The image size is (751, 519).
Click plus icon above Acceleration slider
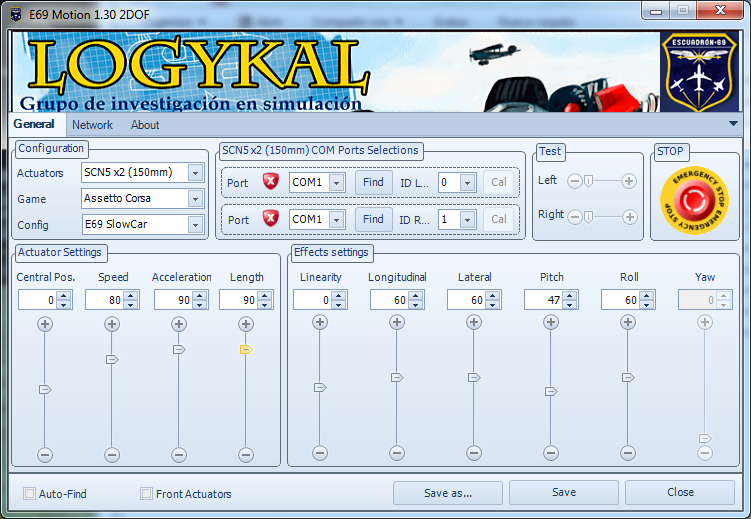(179, 324)
